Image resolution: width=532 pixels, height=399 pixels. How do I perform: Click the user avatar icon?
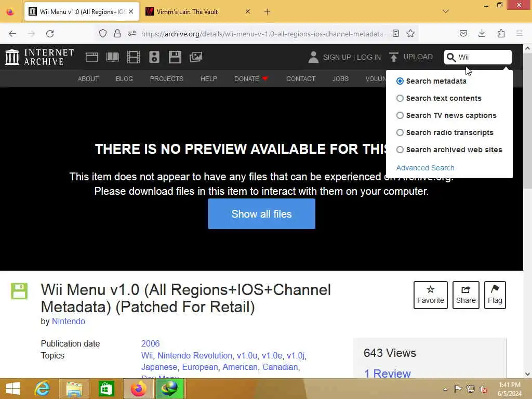(x=313, y=57)
